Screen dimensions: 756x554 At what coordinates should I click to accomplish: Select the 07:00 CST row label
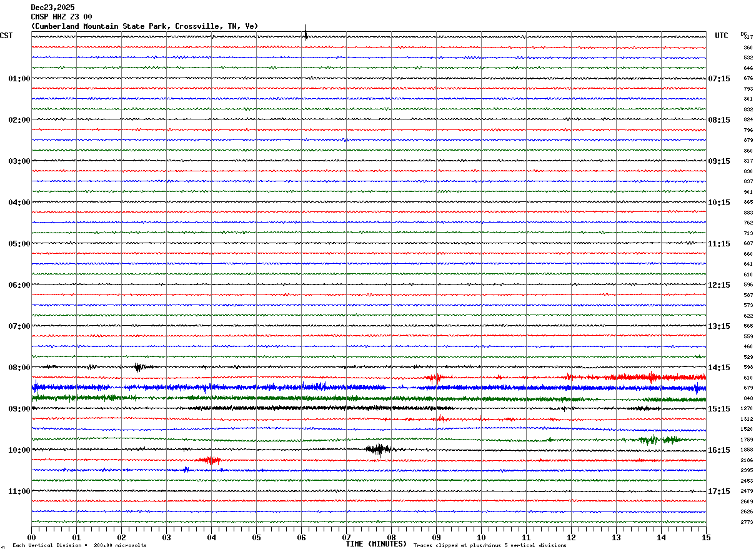[19, 326]
